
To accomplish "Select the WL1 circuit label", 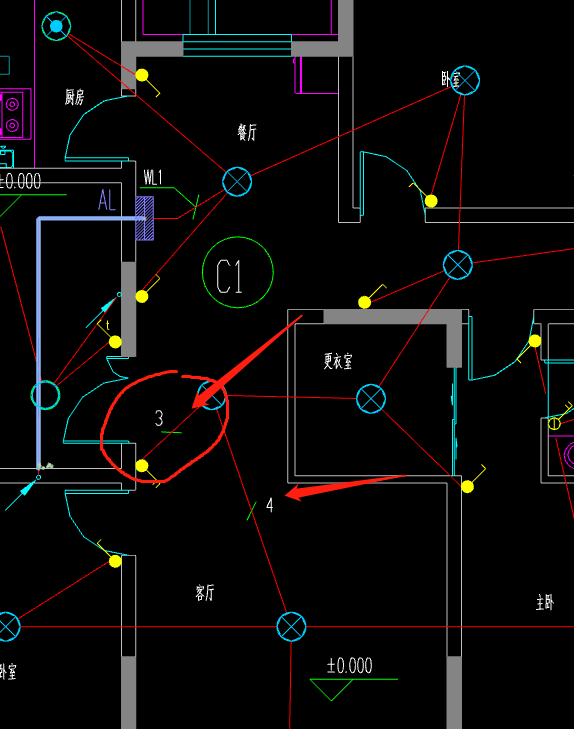I will coord(153,178).
